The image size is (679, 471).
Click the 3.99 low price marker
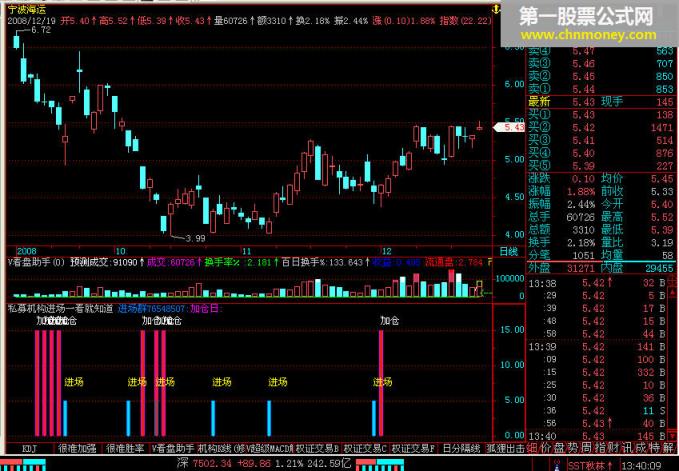pyautogui.click(x=195, y=238)
